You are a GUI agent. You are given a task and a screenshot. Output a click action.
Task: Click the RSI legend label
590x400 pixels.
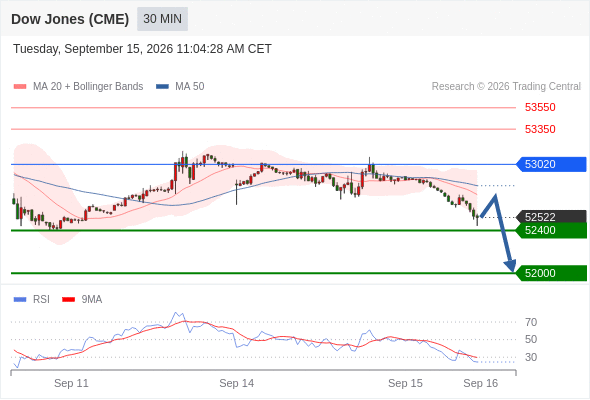(x=41, y=300)
